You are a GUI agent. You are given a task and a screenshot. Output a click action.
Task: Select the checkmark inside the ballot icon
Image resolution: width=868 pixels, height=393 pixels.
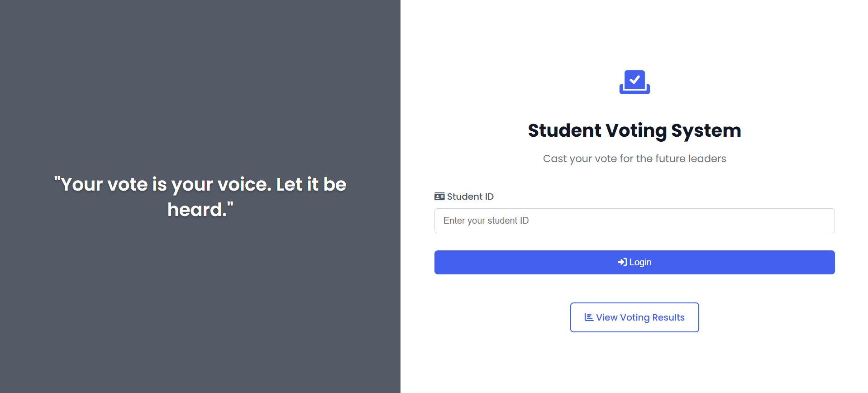[635, 80]
